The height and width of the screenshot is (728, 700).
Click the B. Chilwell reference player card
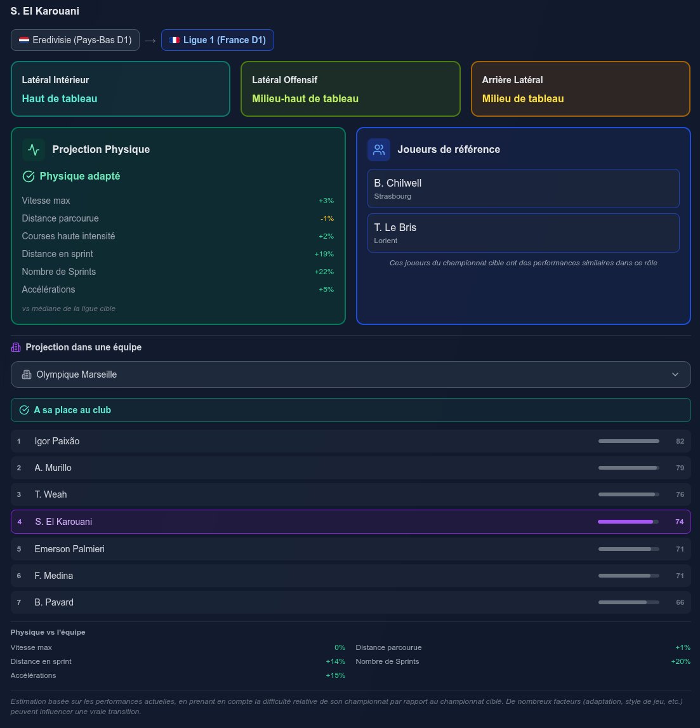tap(523, 189)
